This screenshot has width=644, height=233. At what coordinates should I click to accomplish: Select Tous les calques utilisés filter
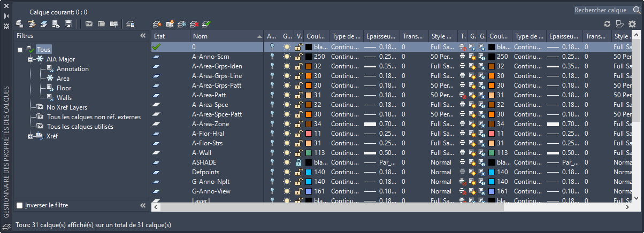[x=80, y=127]
